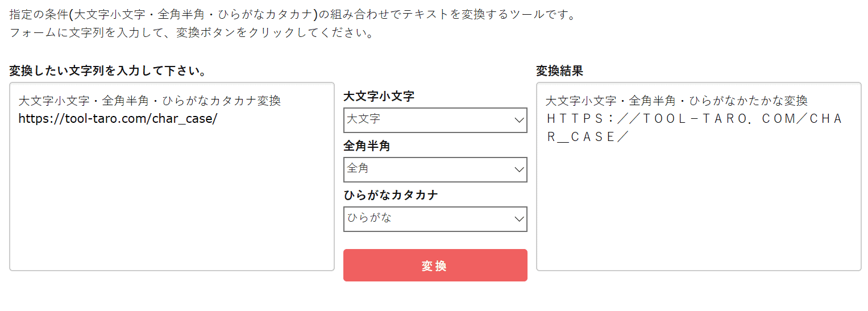Open the ひらがなカタカナ dropdown showing ひらがな
The height and width of the screenshot is (311, 868).
tap(426, 219)
